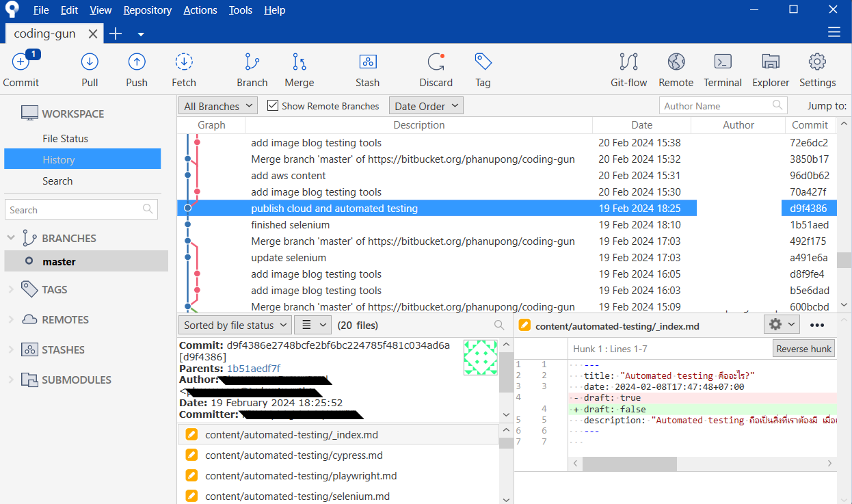Click the author avatar image
The width and height of the screenshot is (852, 504).
point(481,357)
